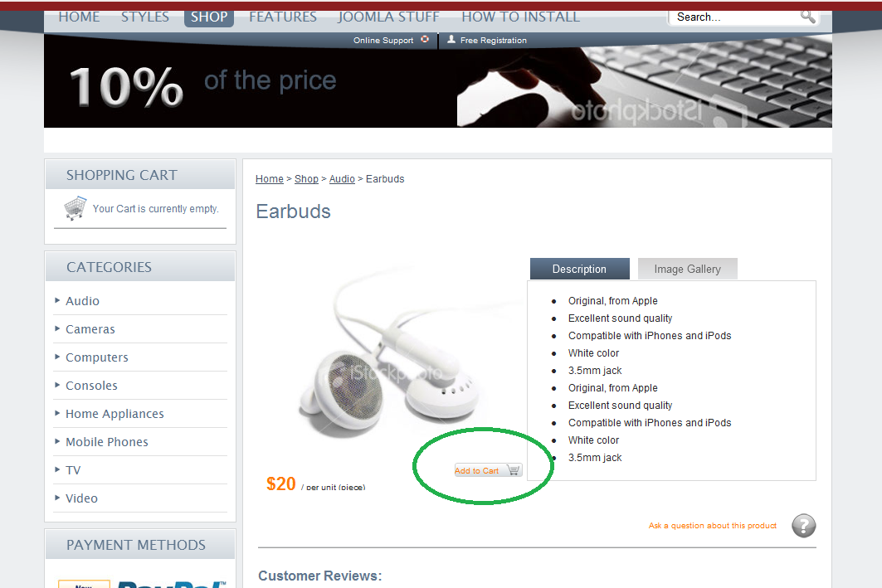
Task: Open the Mobile Phones category
Action: pyautogui.click(x=107, y=442)
